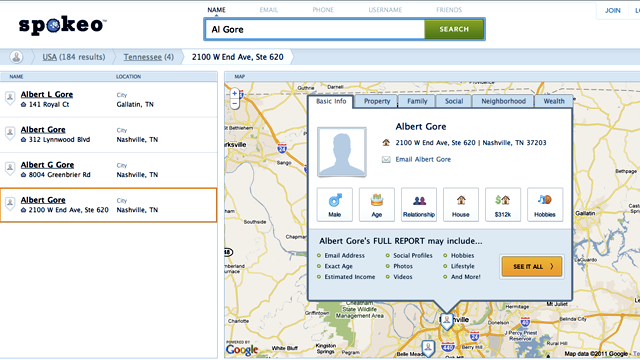
Task: Open Albert L Gore result in Gallatin
Action: click(x=47, y=94)
